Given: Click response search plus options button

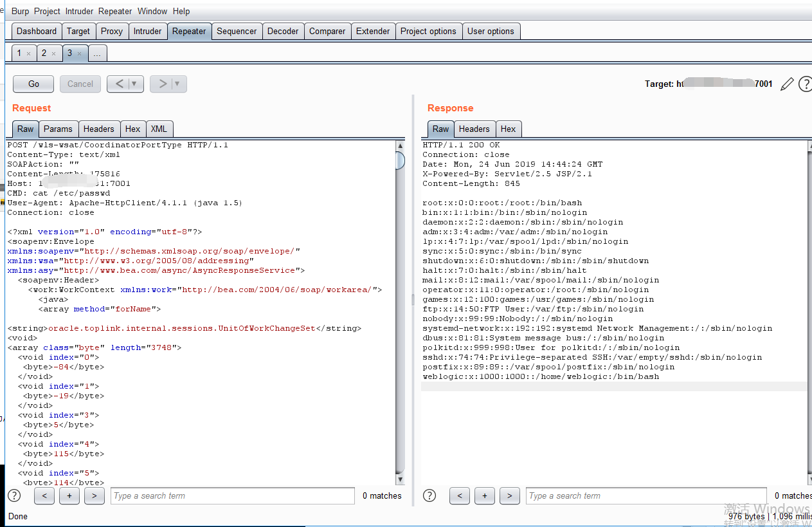Looking at the screenshot, I should pyautogui.click(x=484, y=495).
